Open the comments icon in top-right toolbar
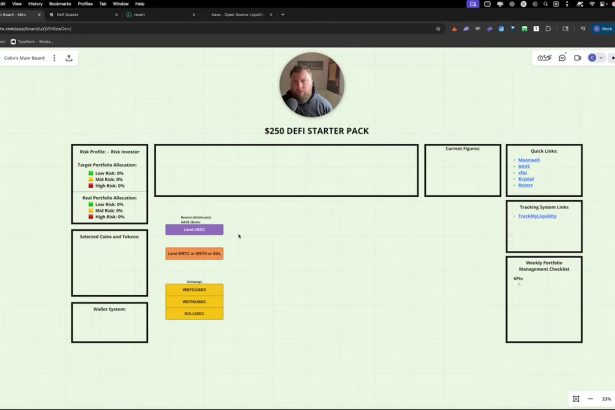 562,58
